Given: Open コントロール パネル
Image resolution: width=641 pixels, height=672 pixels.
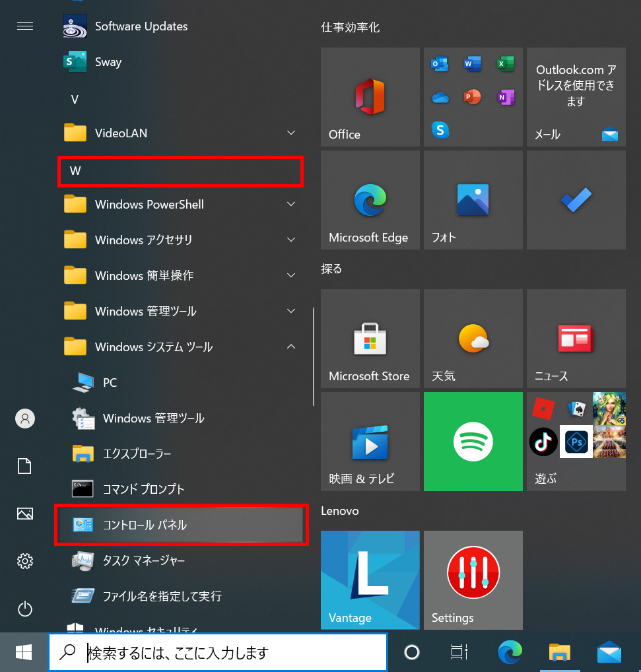Looking at the screenshot, I should coord(182,525).
